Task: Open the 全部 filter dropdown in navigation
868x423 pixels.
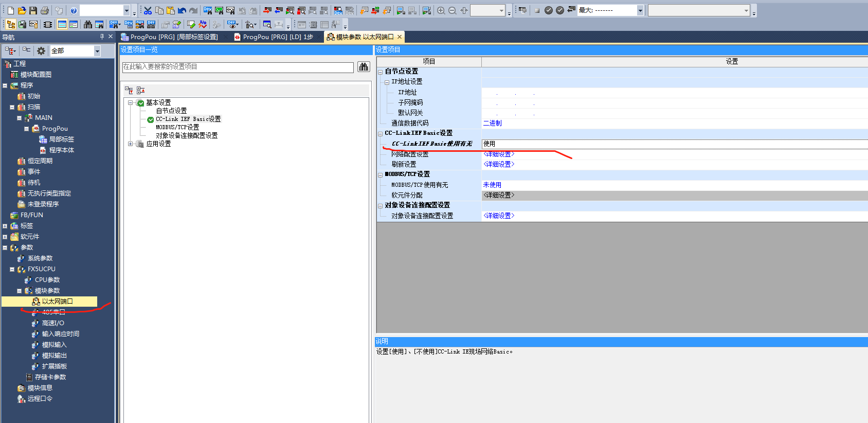Action: click(97, 50)
